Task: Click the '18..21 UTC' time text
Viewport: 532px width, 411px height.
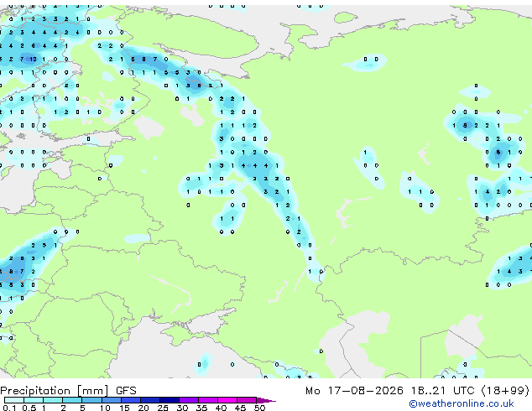Action: (x=442, y=391)
